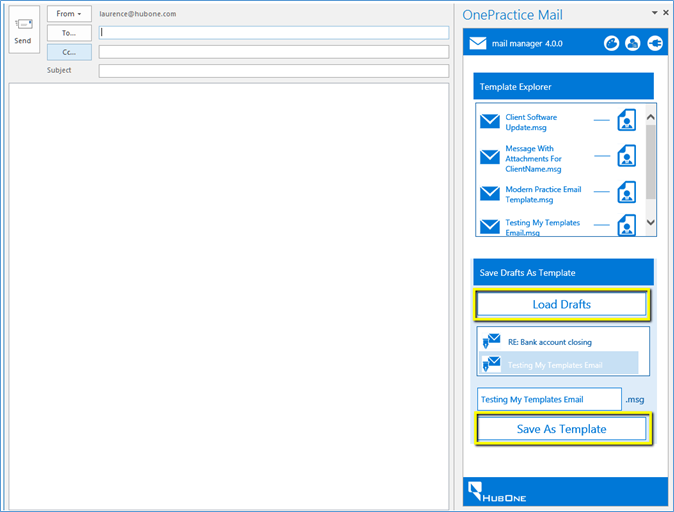Open the From account dropdown

click(69, 14)
